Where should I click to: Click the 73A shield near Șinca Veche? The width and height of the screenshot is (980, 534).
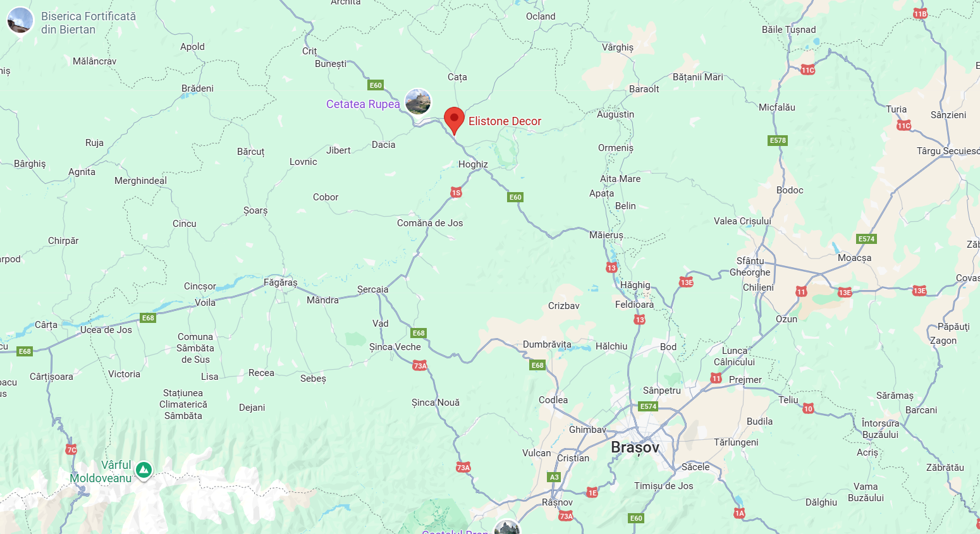tap(420, 365)
